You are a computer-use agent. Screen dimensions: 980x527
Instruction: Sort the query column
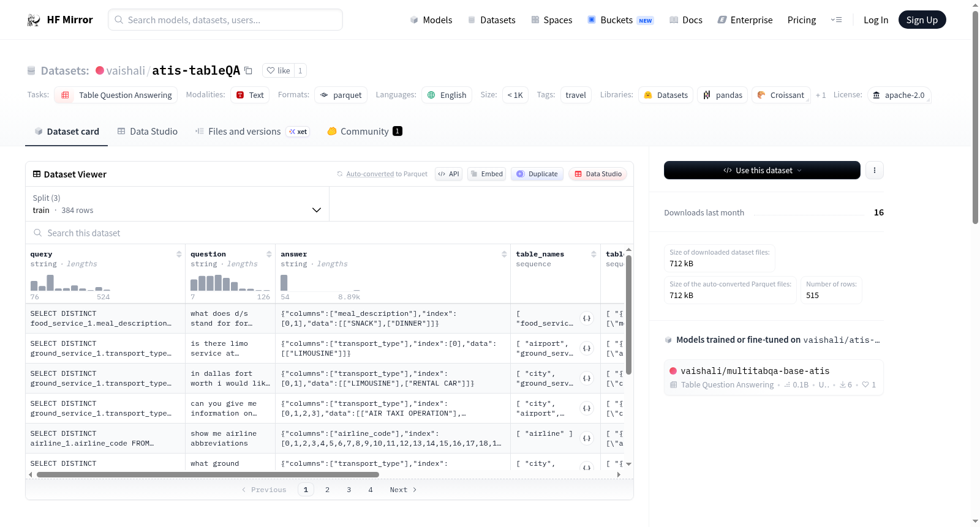(x=179, y=254)
